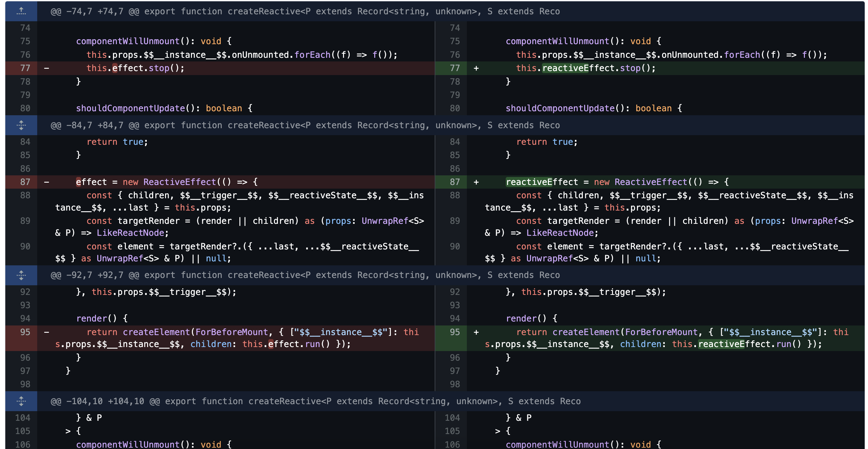Click 'shouldComponentUpdate' on left line 80
Screen dimensions: 868x449
pyautogui.click(x=130, y=108)
